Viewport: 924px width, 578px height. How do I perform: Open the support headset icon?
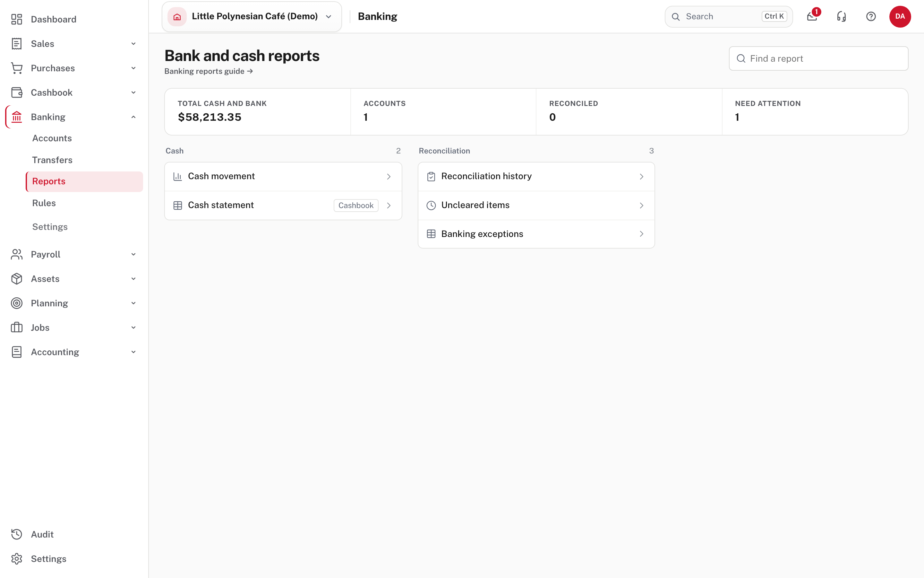point(842,16)
